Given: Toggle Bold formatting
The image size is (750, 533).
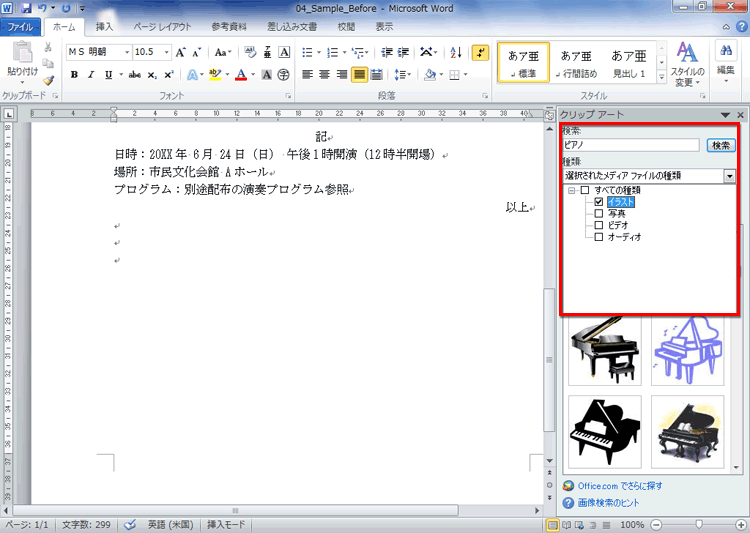Looking at the screenshot, I should pyautogui.click(x=74, y=75).
